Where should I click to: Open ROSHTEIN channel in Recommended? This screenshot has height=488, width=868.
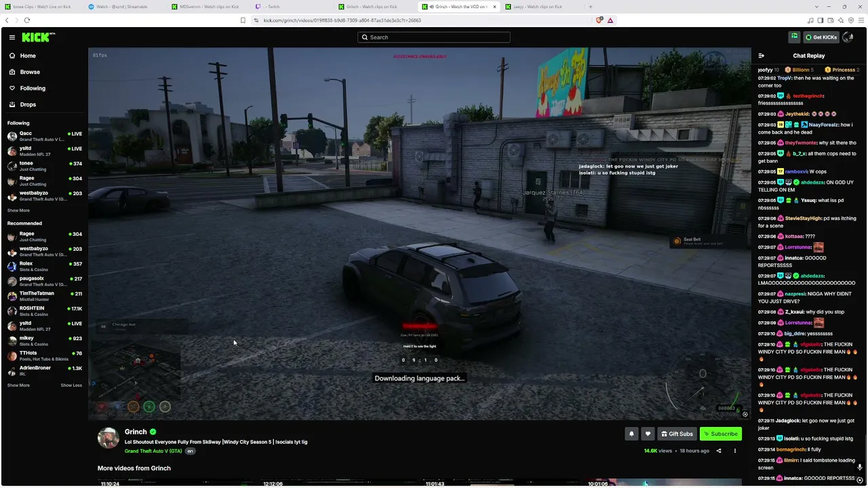click(43, 311)
